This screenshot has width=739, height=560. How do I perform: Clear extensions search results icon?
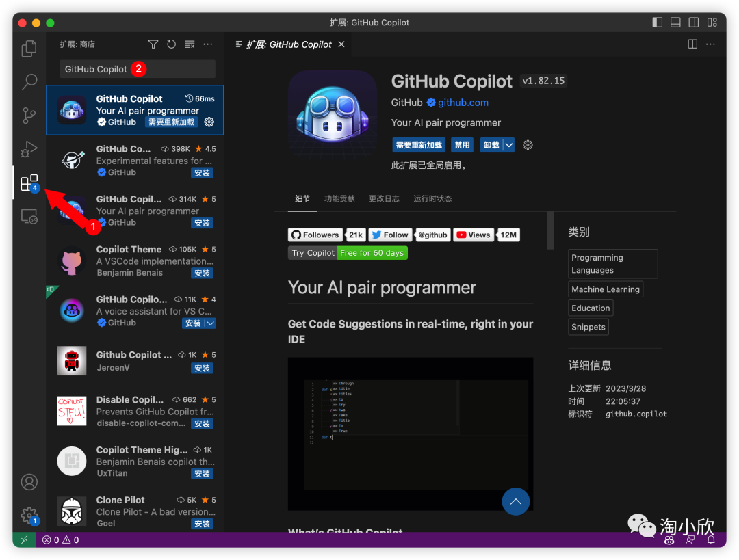190,44
